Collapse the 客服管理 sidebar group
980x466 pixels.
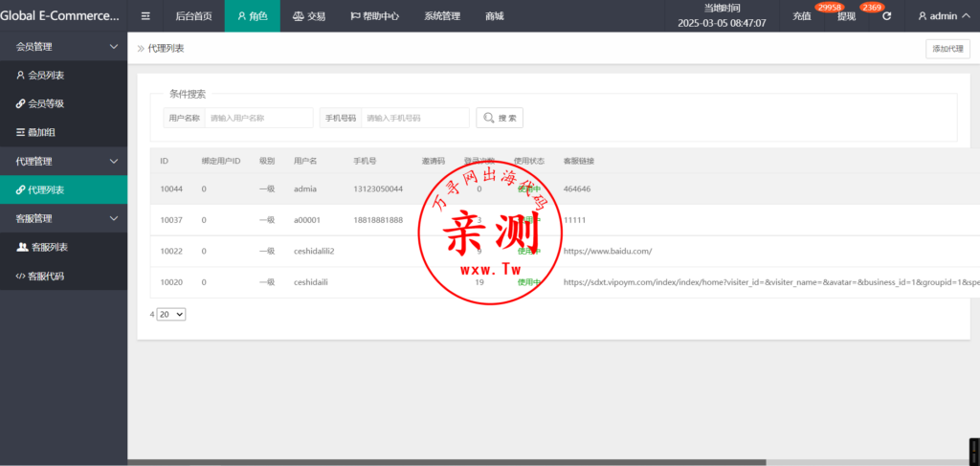(x=114, y=218)
